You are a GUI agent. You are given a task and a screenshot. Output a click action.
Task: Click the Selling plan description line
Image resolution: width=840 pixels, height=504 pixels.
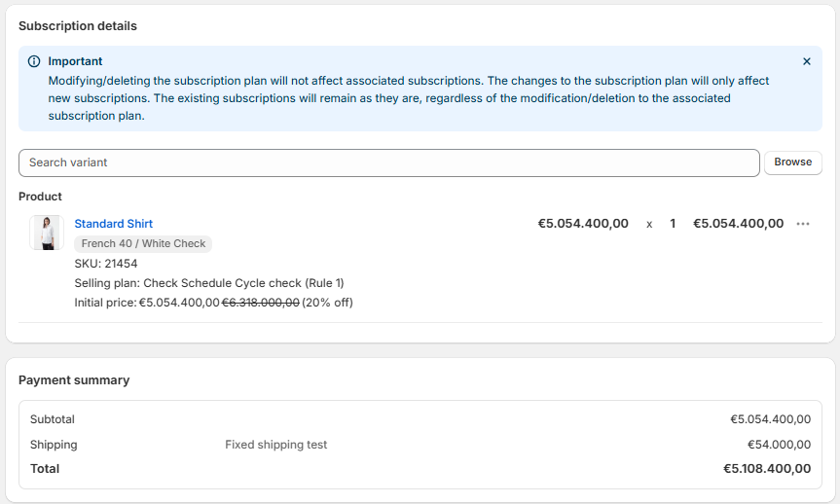click(x=209, y=283)
